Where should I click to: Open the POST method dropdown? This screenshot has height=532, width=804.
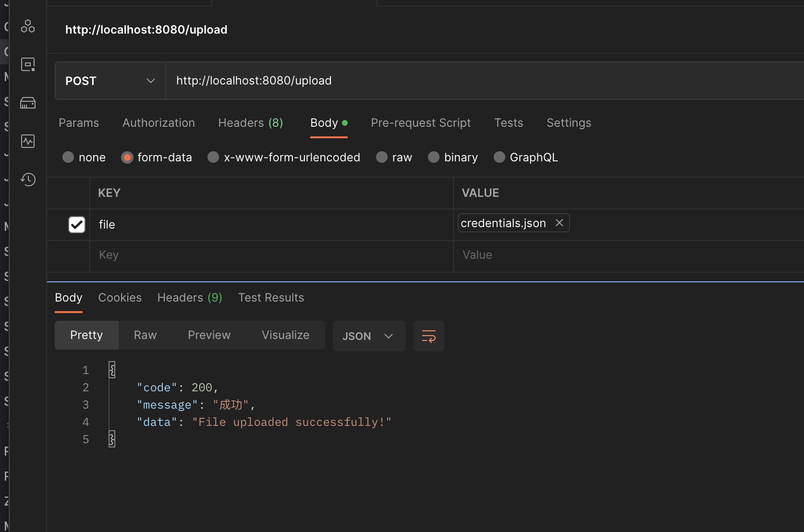(x=110, y=81)
